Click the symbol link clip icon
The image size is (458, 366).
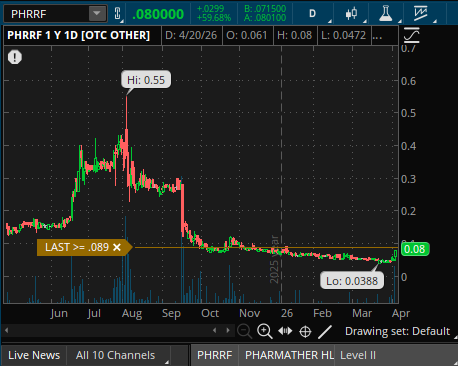117,14
